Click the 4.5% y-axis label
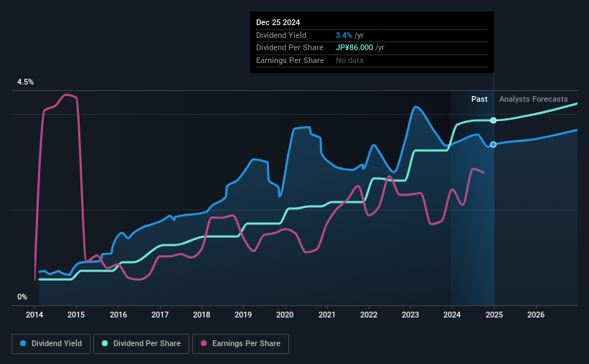 [x=26, y=82]
